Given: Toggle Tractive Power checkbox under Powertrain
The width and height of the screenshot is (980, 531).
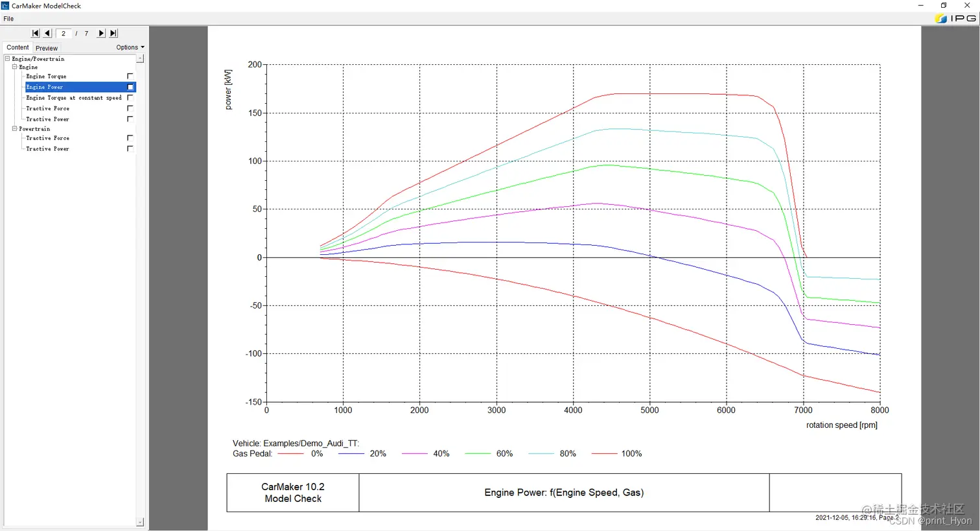Looking at the screenshot, I should pos(130,148).
